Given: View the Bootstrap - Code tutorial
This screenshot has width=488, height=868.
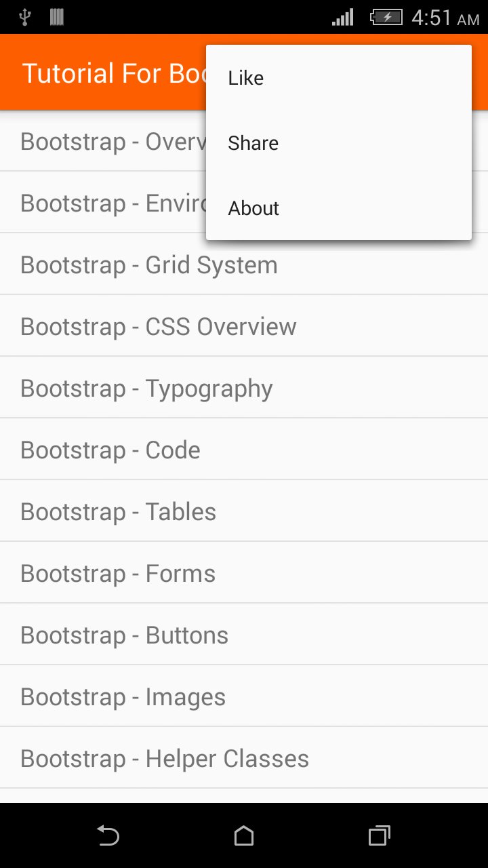Looking at the screenshot, I should click(x=110, y=450).
